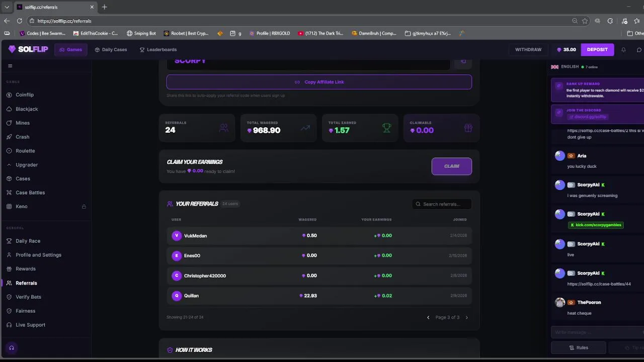Screen dimensions: 644x362
Task: Click Copy Affiliate Link button
Action: pyautogui.click(x=319, y=82)
